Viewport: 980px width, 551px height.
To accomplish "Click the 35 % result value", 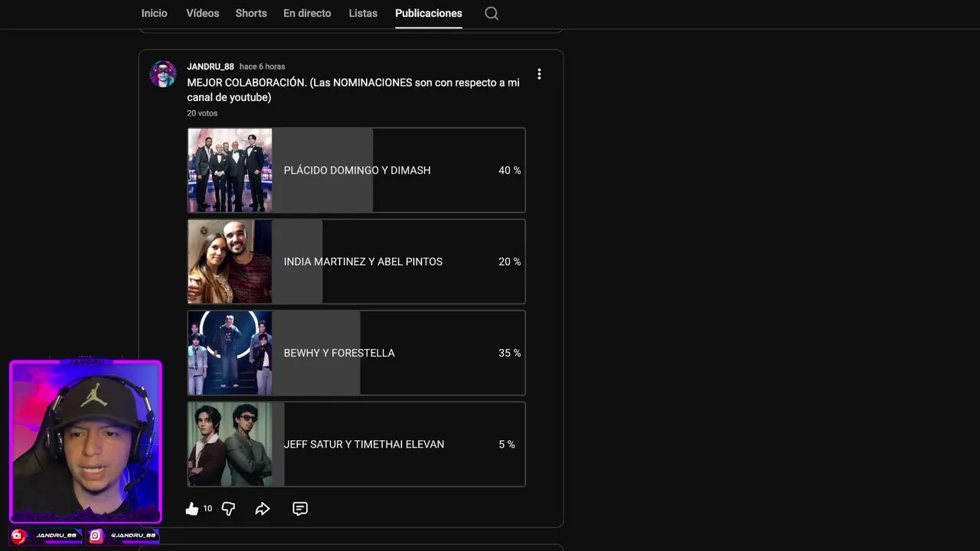I will pyautogui.click(x=509, y=353).
